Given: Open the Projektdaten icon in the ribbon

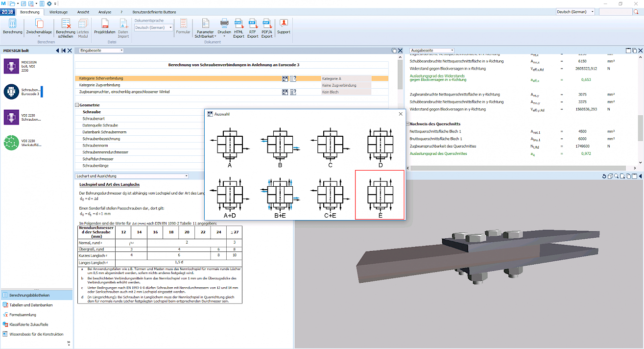Looking at the screenshot, I should (x=105, y=23).
